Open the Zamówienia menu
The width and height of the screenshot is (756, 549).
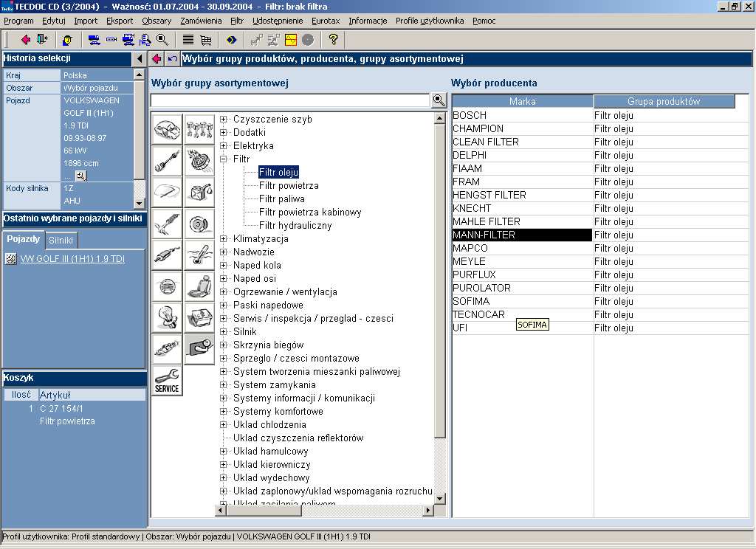point(201,21)
